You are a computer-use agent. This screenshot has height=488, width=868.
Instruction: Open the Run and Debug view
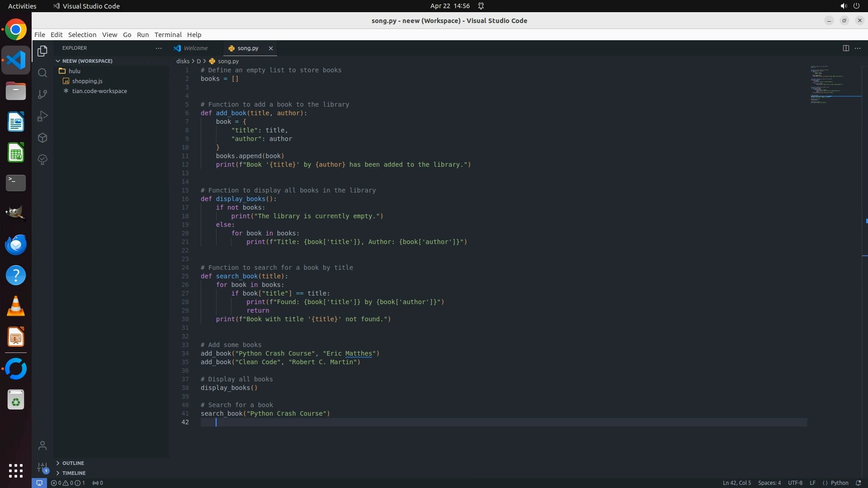pyautogui.click(x=42, y=116)
